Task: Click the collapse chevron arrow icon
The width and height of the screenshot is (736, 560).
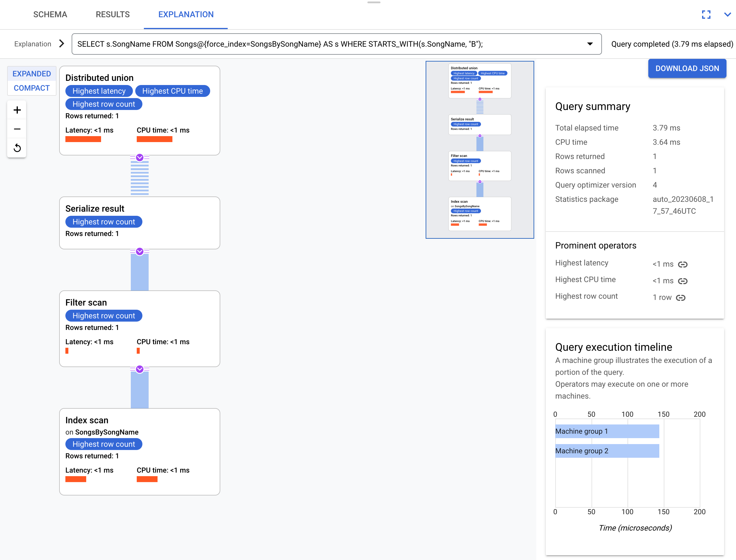Action: pyautogui.click(x=728, y=14)
